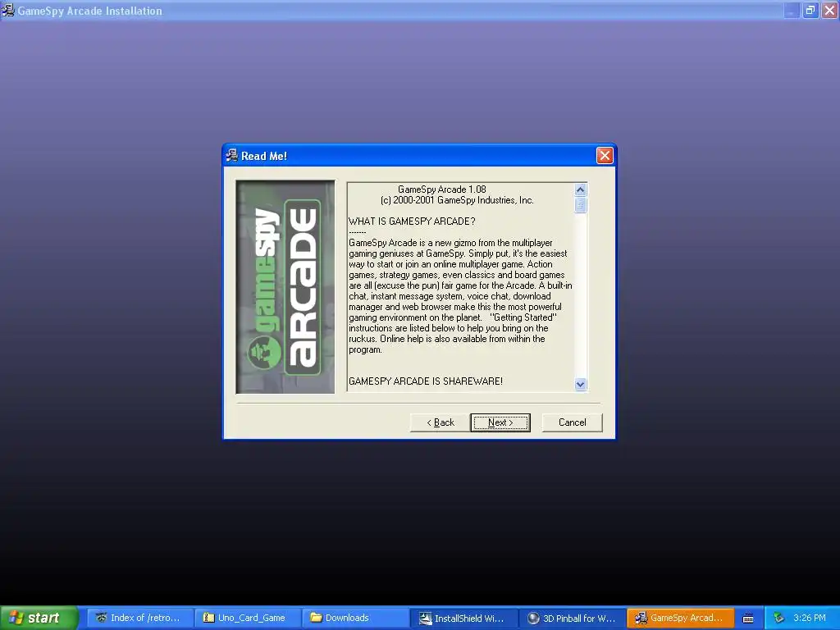Click the Next button in Read Me dialog

[x=500, y=422]
